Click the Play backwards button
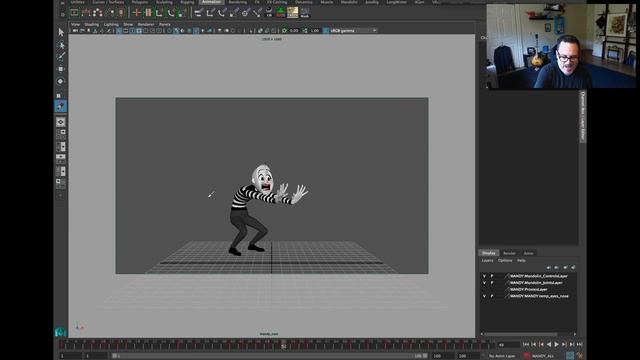Screen dimensions: 640x360 click(549, 345)
